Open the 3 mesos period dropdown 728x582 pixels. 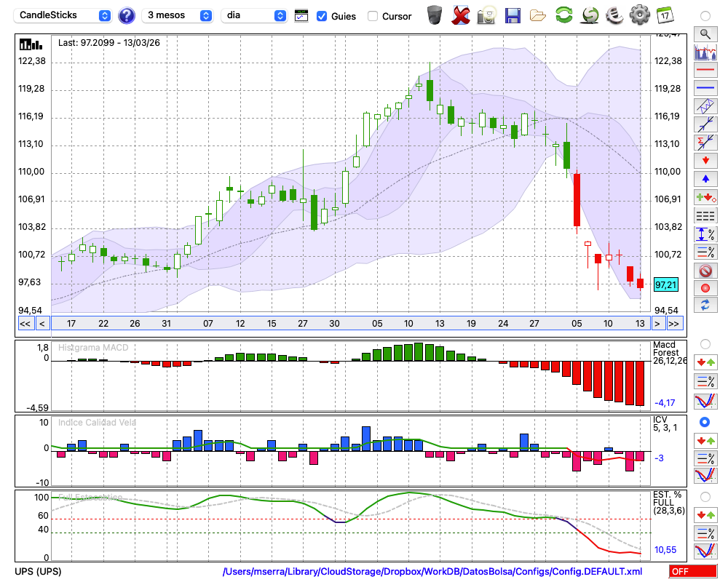coord(178,15)
